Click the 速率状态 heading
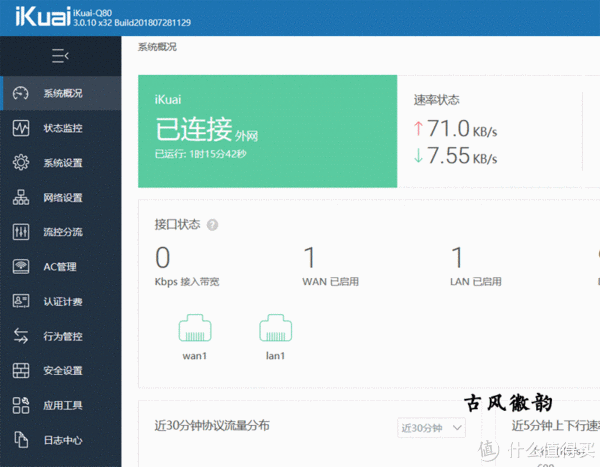This screenshot has width=600, height=467. [x=436, y=100]
